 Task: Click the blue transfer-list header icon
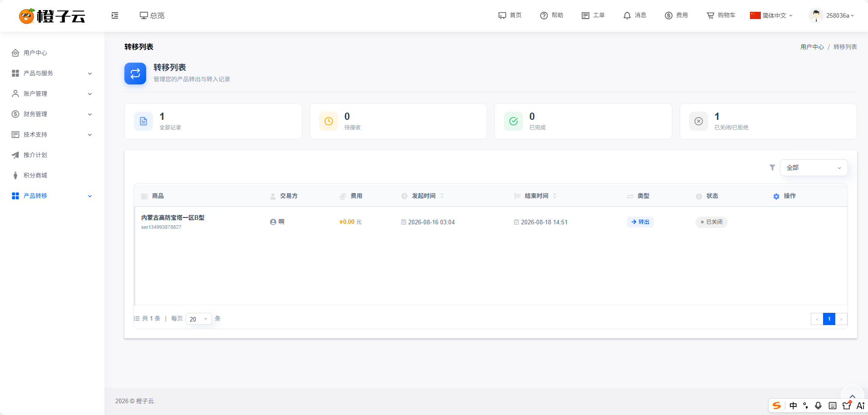click(135, 74)
